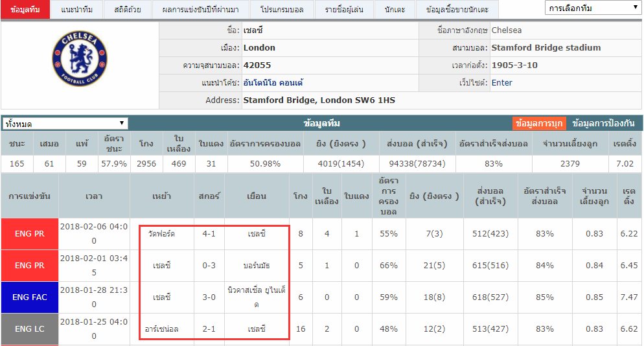Click the corners total 2956
This screenshot has height=346, width=644.
coord(146,163)
